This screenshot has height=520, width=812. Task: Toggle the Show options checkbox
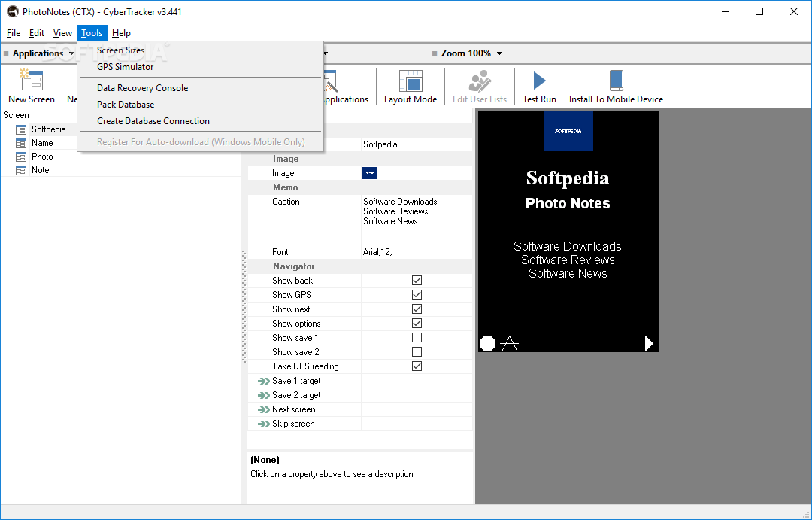point(417,323)
